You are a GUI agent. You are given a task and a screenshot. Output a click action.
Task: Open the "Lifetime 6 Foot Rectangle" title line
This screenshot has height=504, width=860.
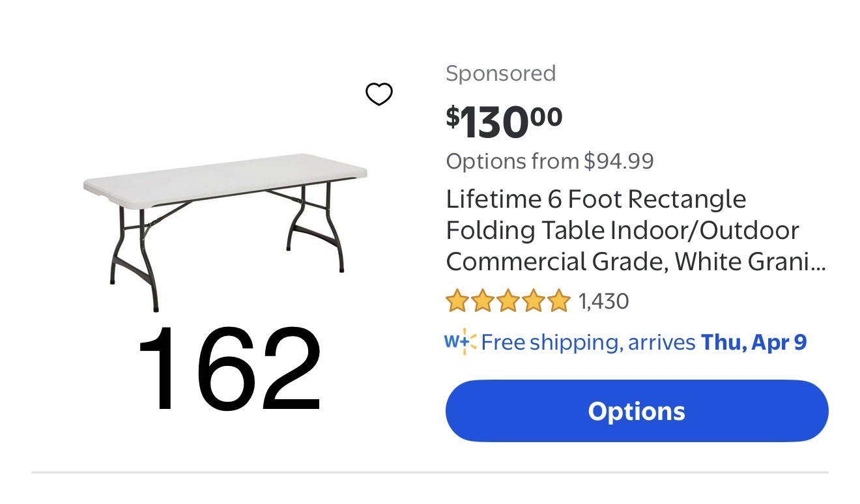click(x=595, y=199)
